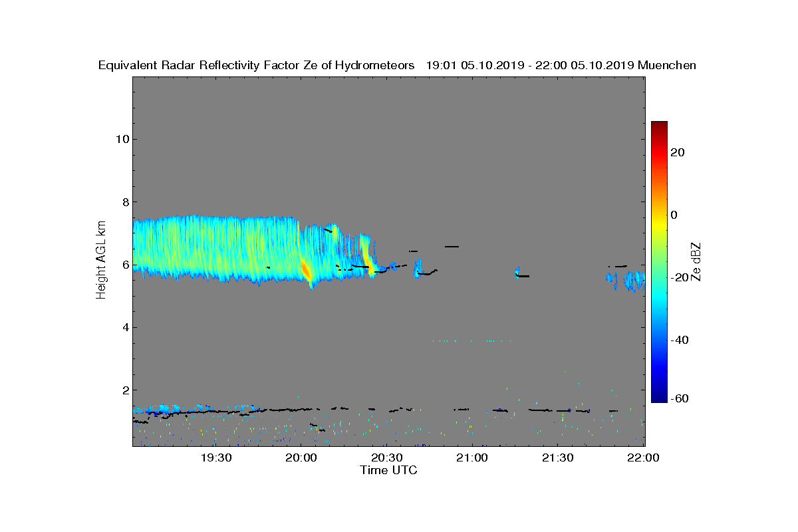Click the plot title text

(x=397, y=65)
